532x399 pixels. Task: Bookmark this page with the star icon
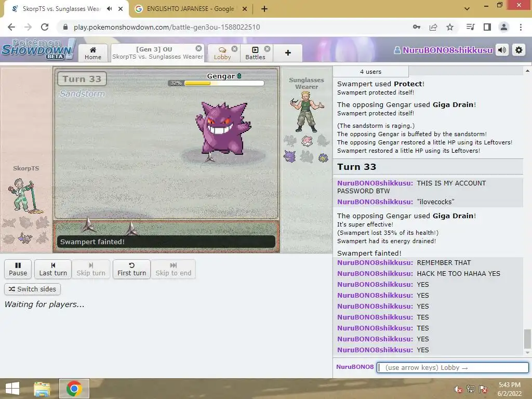(x=450, y=27)
